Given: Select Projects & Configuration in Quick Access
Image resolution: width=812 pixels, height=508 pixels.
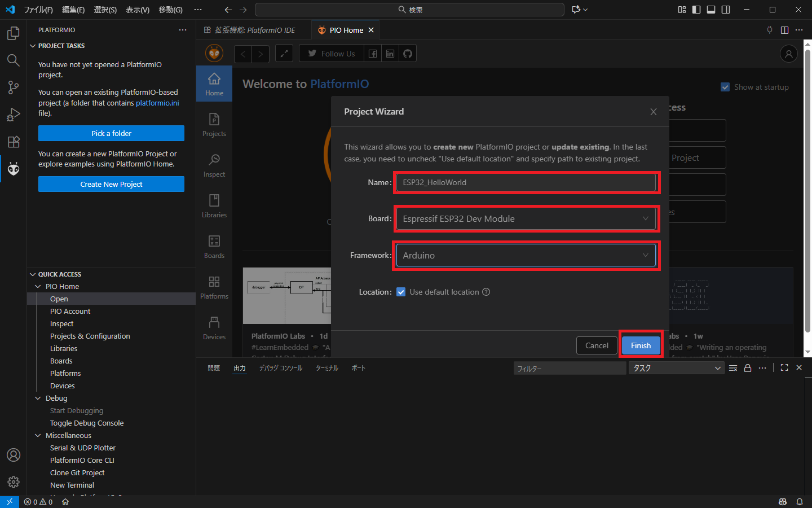Looking at the screenshot, I should (x=90, y=336).
